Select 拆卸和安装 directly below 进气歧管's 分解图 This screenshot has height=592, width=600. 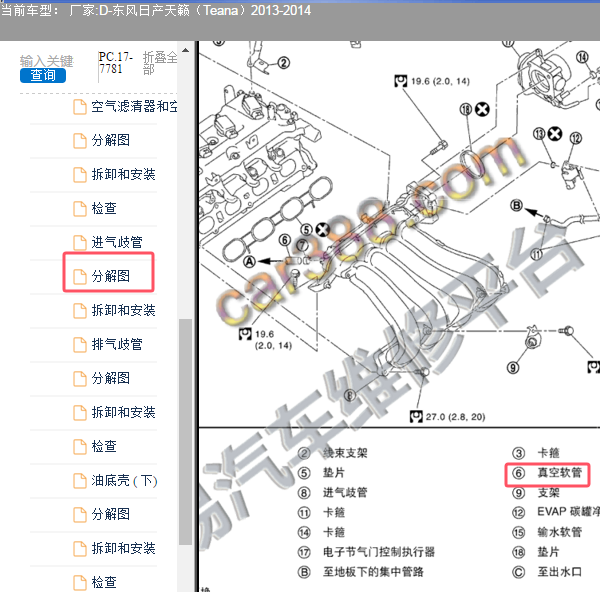(x=123, y=310)
